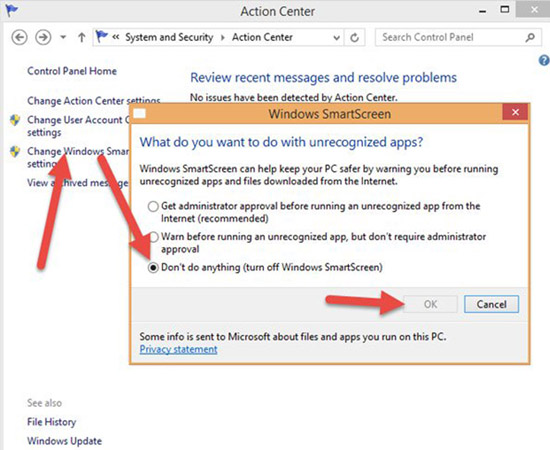550x450 pixels.
Task: Go back with the Back arrow button
Action: pyautogui.click(x=19, y=37)
